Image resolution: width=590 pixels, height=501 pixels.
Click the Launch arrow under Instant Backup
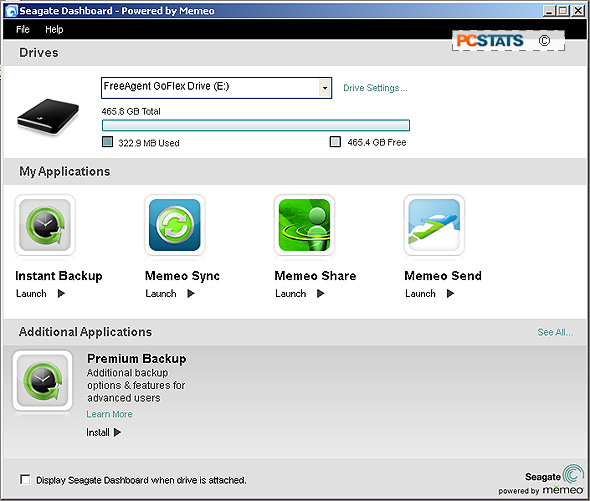click(61, 294)
